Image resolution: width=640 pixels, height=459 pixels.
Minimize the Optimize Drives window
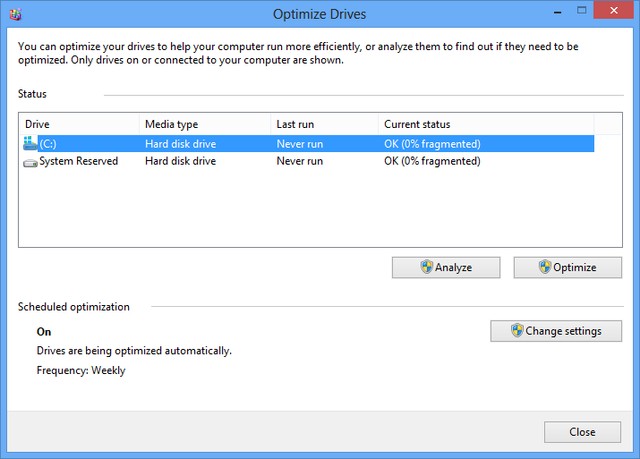(x=556, y=13)
